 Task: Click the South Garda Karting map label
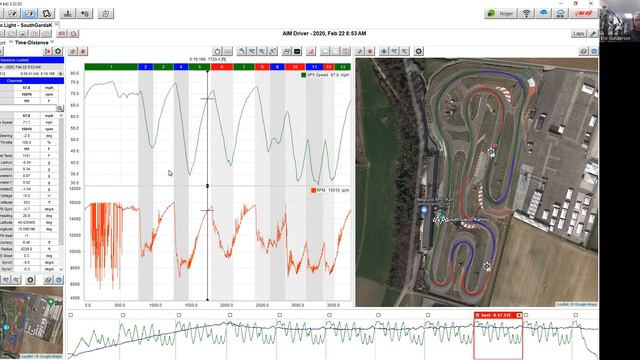(469, 220)
